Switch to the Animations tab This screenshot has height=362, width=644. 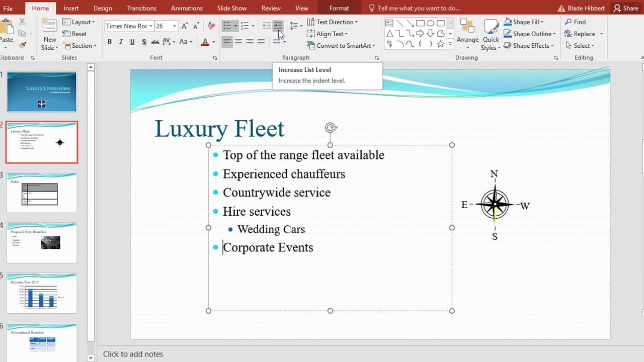click(187, 8)
